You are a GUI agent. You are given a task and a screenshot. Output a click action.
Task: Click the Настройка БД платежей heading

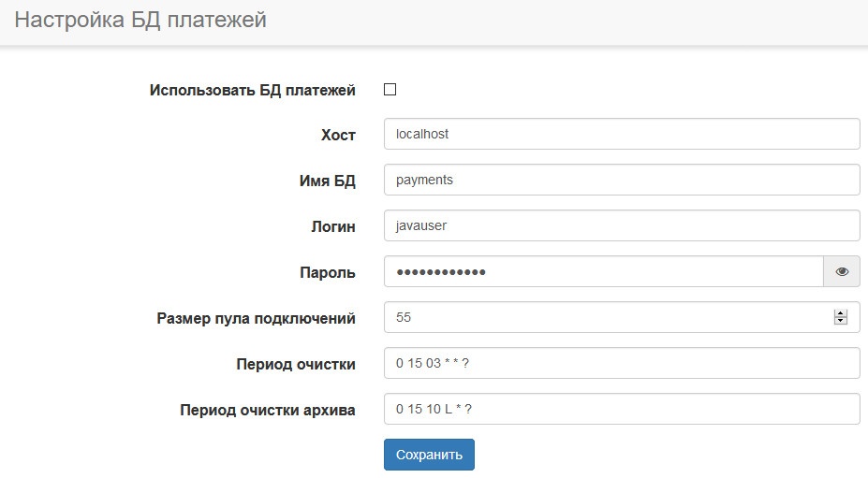[x=140, y=21]
